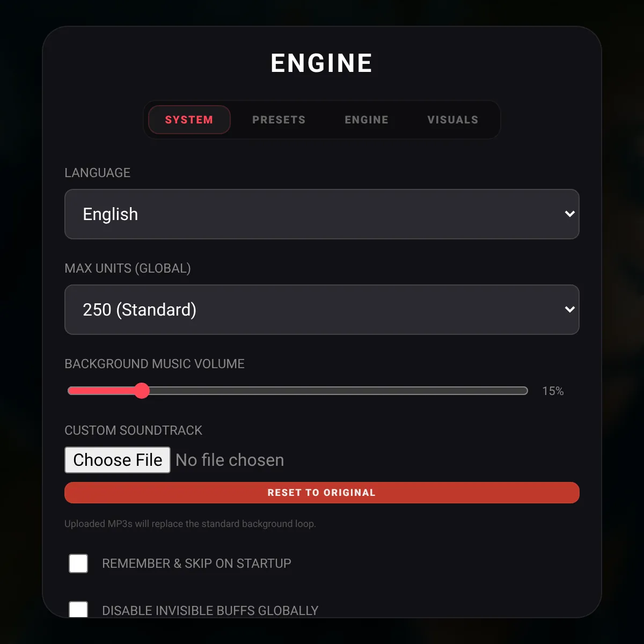Switch to the SYSTEM tab
644x644 pixels.
[189, 120]
